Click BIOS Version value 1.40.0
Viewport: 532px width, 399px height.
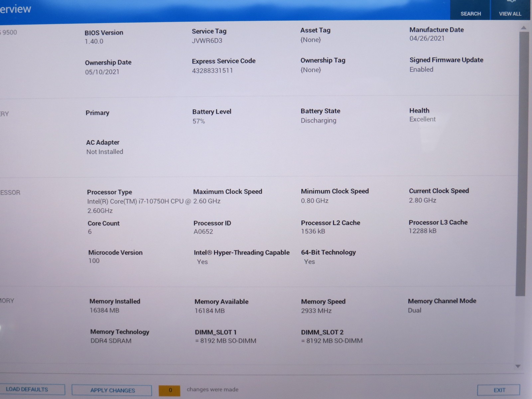click(x=94, y=42)
